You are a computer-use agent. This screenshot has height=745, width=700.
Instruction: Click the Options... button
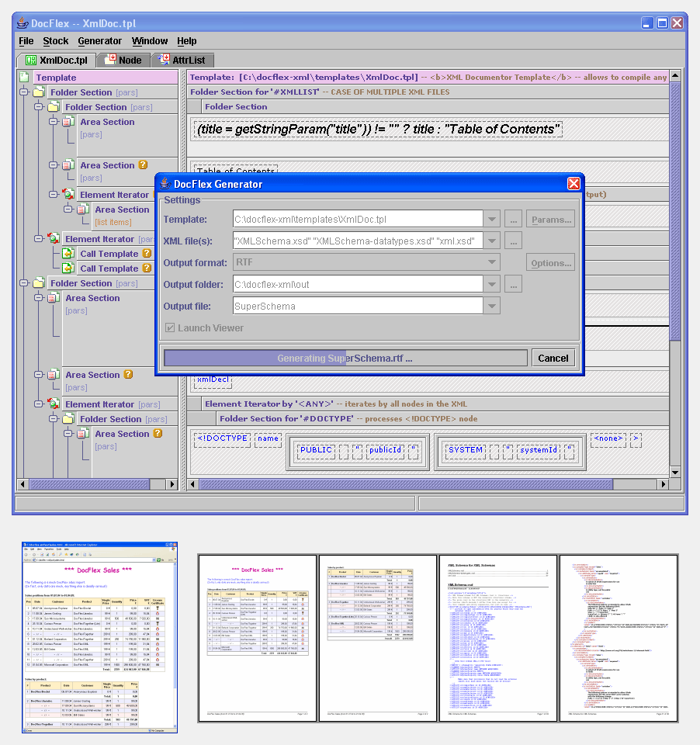(550, 263)
